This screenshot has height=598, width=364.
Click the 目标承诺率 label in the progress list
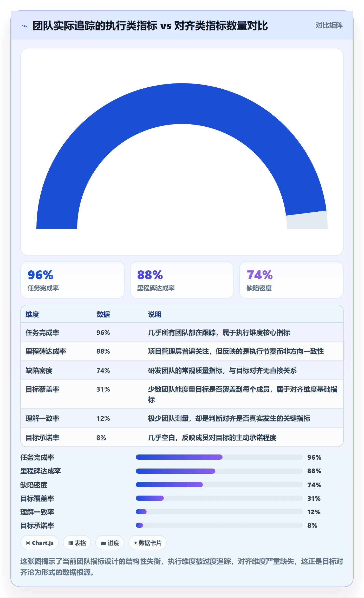click(x=37, y=525)
